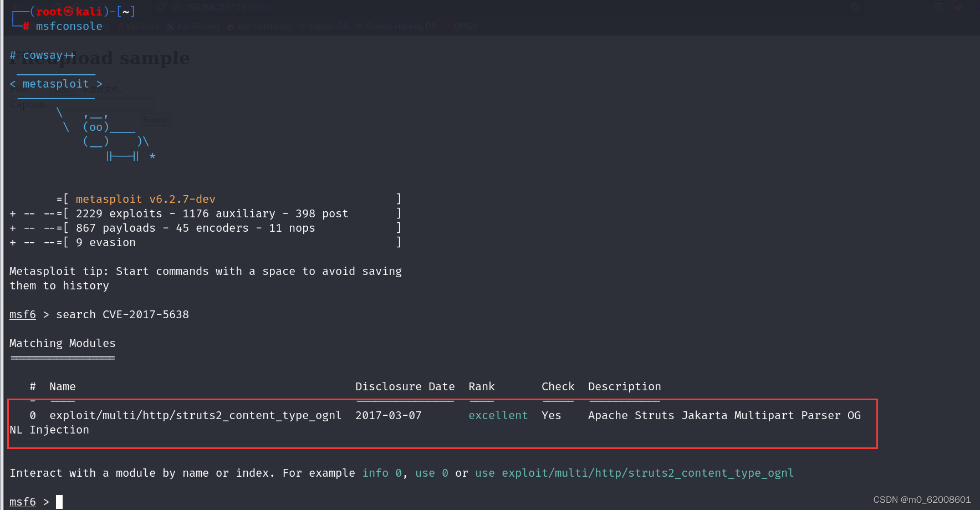
Task: Open the Kali Docs bookmark
Action: 137,26
